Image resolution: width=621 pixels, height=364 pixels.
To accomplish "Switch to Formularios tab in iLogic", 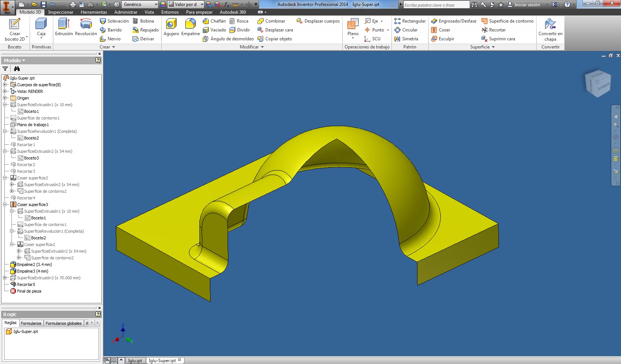I will click(31, 323).
